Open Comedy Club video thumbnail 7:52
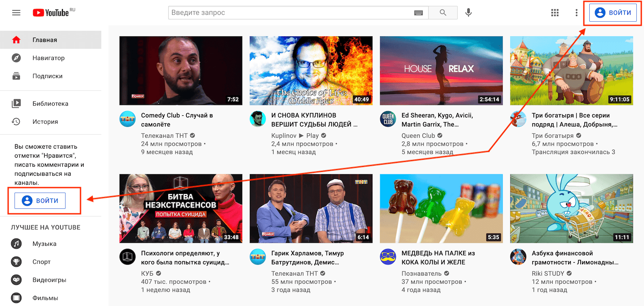The width and height of the screenshot is (644, 306). [181, 71]
